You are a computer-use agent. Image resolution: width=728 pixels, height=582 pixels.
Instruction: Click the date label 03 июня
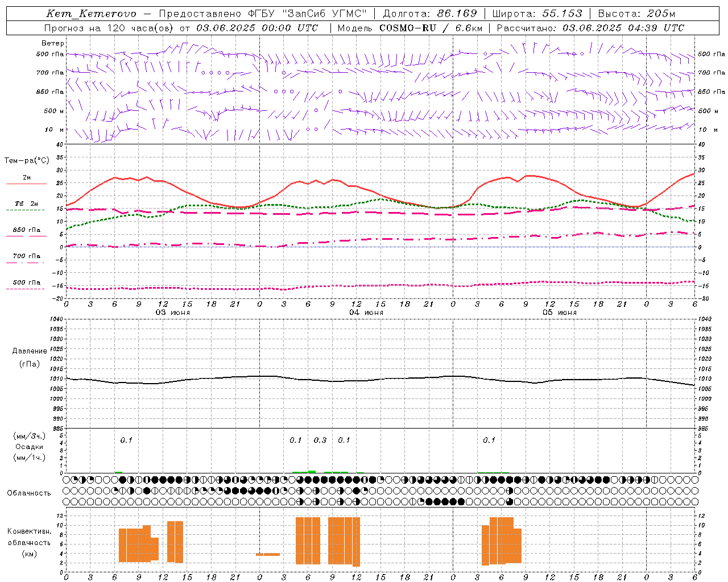point(173,313)
